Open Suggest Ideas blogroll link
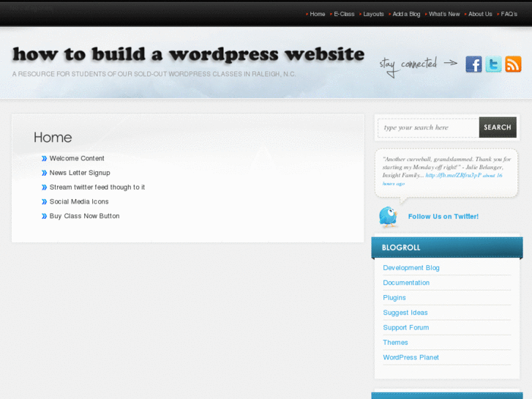Image resolution: width=532 pixels, height=399 pixels. coord(405,313)
